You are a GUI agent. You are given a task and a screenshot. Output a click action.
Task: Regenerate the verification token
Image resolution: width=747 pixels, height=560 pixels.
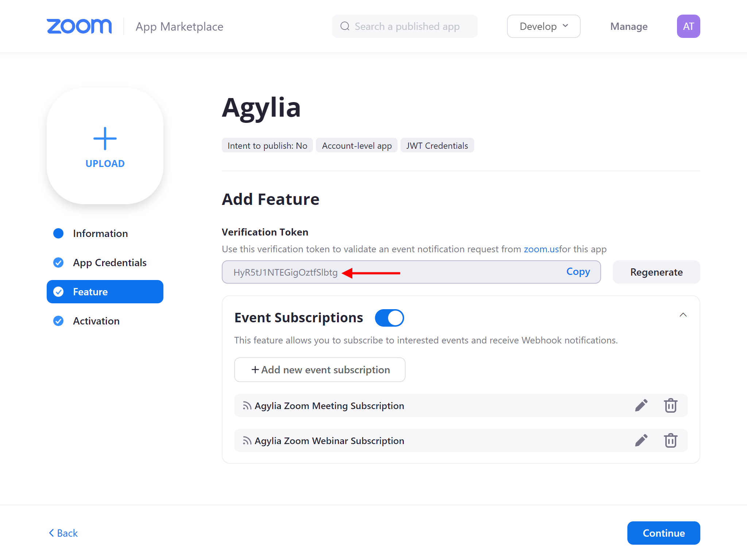656,272
